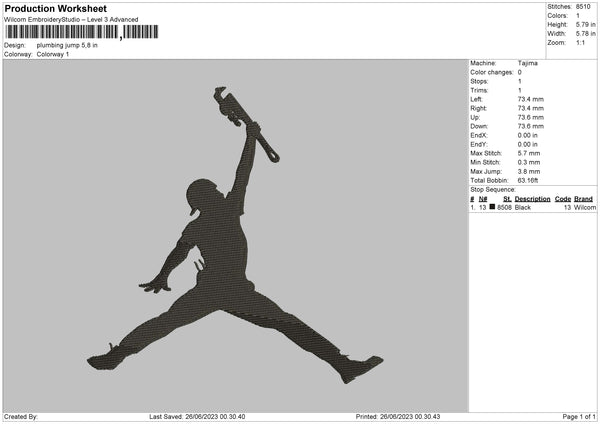600x424 pixels.
Task: Click the "N#" column header
Action: coord(483,199)
